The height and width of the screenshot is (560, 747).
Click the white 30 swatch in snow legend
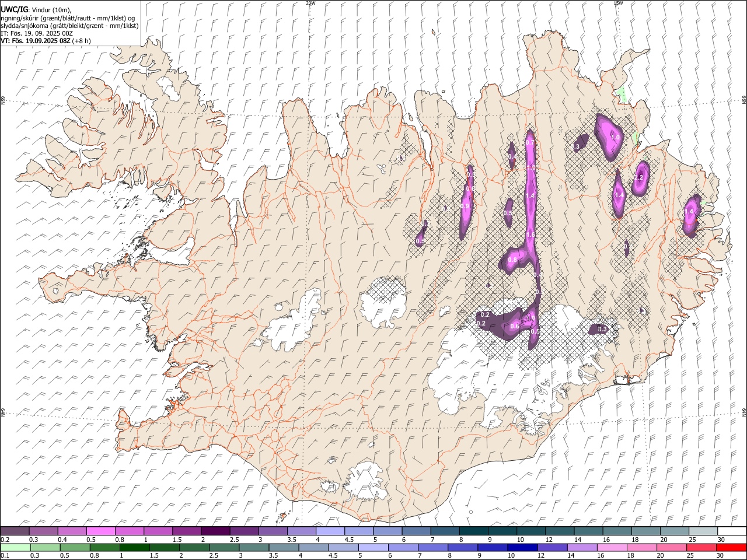tap(732, 531)
